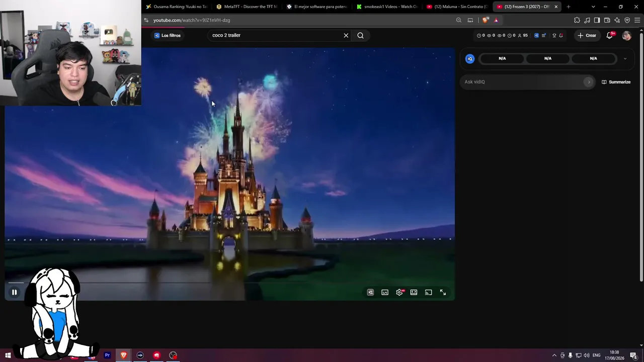The width and height of the screenshot is (644, 362).
Task: Click the Crear button
Action: [x=587, y=35]
